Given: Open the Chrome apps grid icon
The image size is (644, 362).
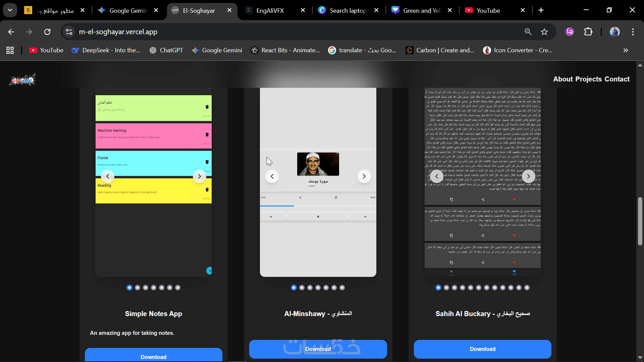Looking at the screenshot, I should (x=10, y=50).
